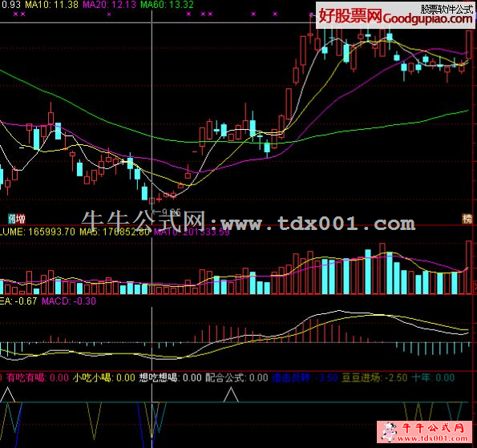Click the cyan 何 badge icon
Image resolution: width=477 pixels, height=448 pixels.
pyautogui.click(x=12, y=218)
